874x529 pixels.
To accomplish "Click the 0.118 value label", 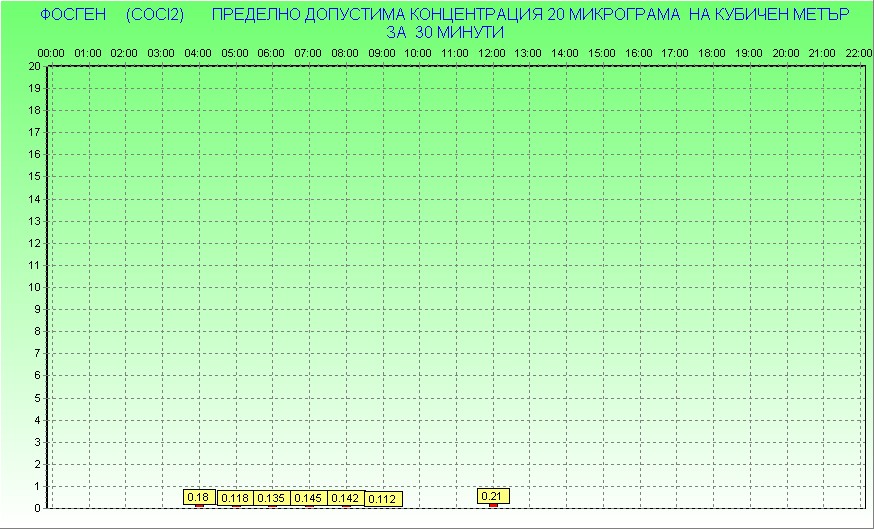I will tap(235, 498).
